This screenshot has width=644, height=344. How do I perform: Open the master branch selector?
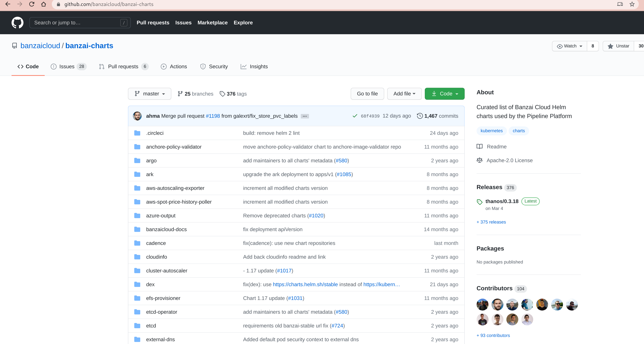coord(150,94)
